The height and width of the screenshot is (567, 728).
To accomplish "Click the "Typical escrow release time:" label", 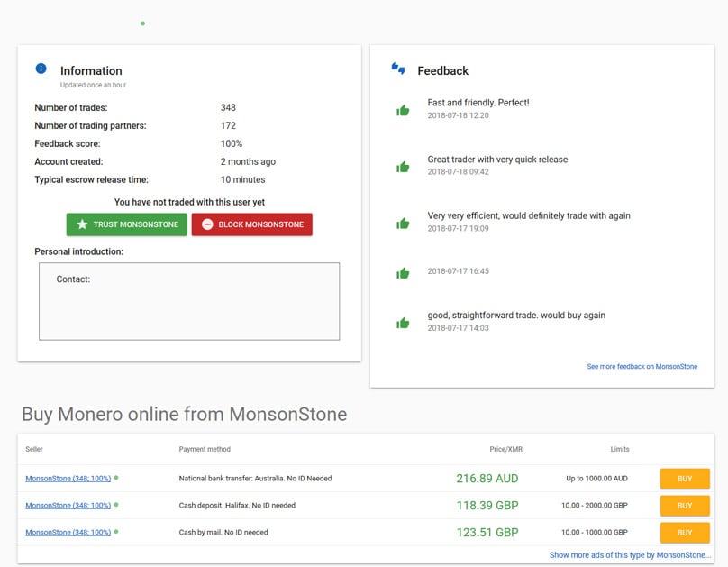I will [92, 179].
